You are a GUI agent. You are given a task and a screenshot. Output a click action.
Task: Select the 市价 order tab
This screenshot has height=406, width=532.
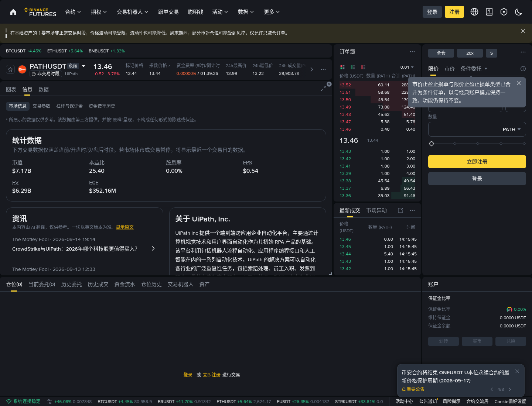tap(450, 69)
